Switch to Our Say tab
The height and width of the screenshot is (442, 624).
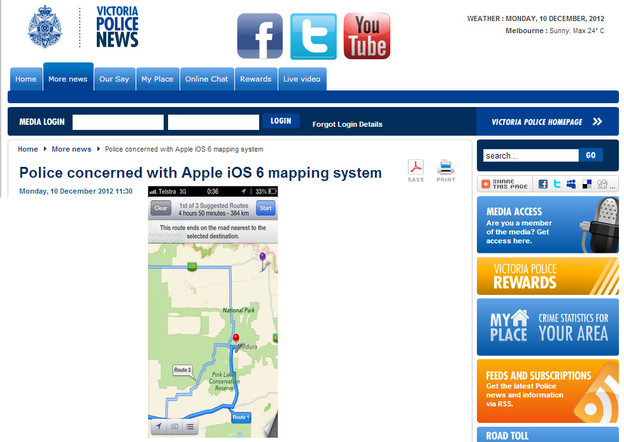114,79
